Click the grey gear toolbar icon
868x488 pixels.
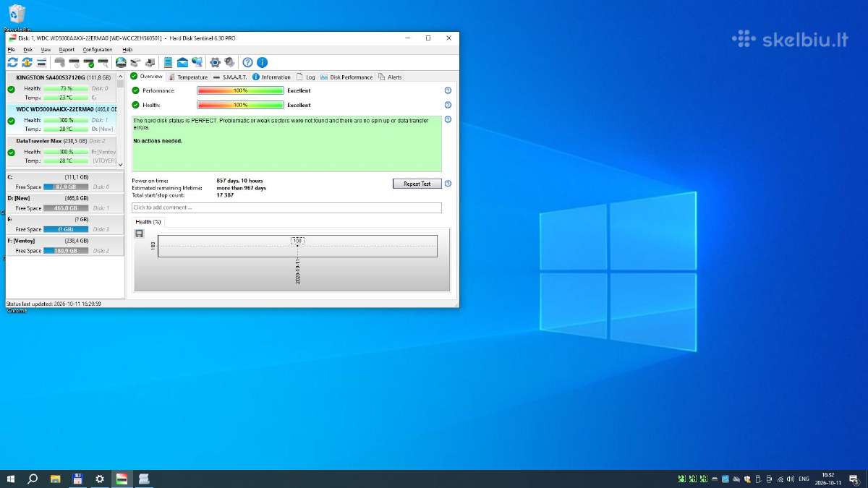(229, 63)
